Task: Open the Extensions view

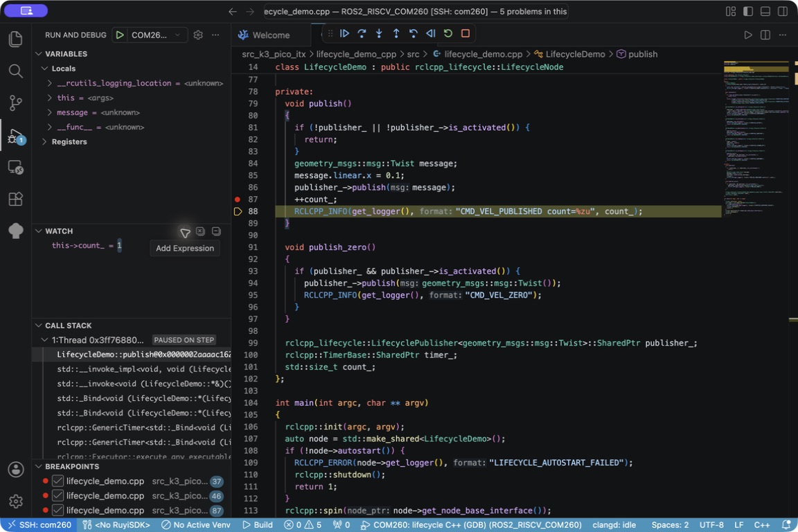Action: click(x=16, y=199)
